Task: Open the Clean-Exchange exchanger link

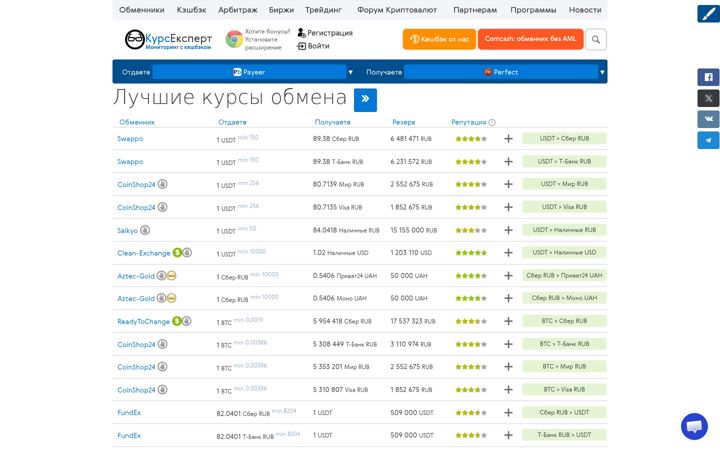Action: click(x=144, y=253)
